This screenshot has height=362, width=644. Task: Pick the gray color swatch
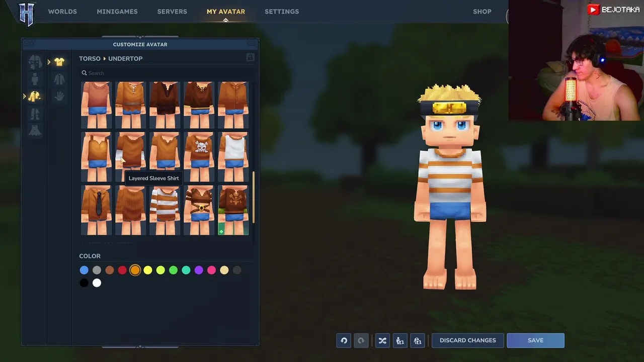(97, 270)
